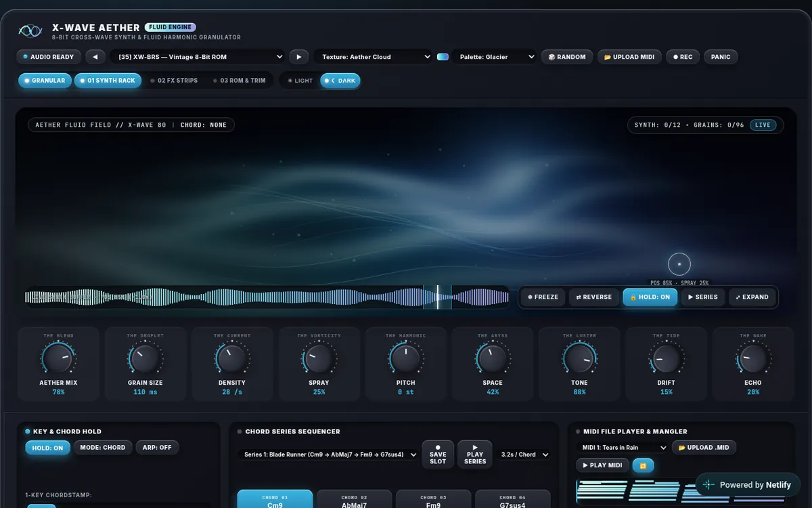The height and width of the screenshot is (508, 812).
Task: Click the DENSITY value 28 /s
Action: [232, 392]
